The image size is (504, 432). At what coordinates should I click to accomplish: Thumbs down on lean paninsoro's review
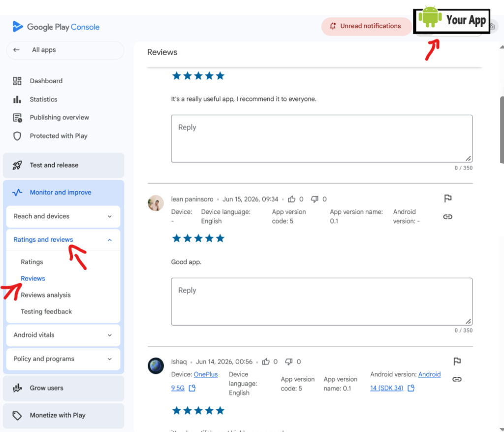pos(315,199)
